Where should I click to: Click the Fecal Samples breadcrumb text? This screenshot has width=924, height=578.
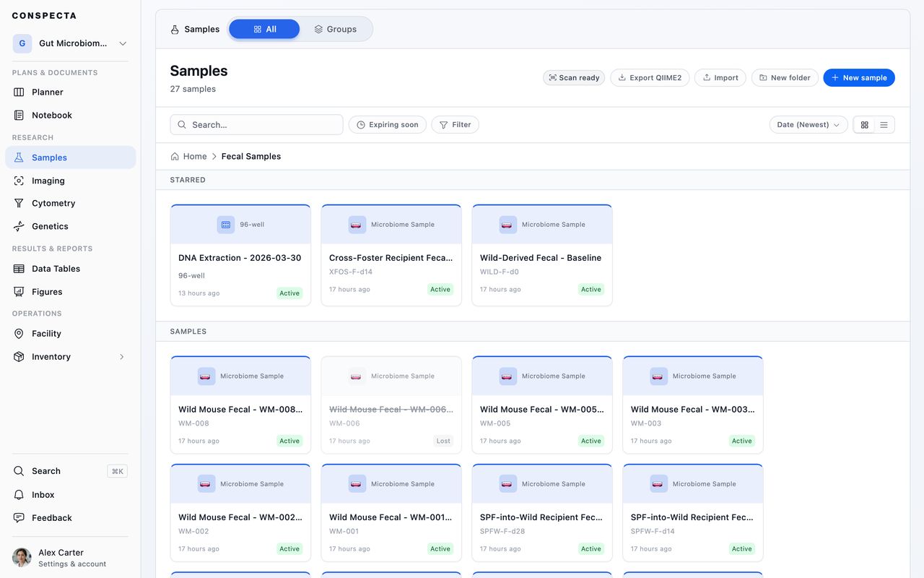pos(251,156)
